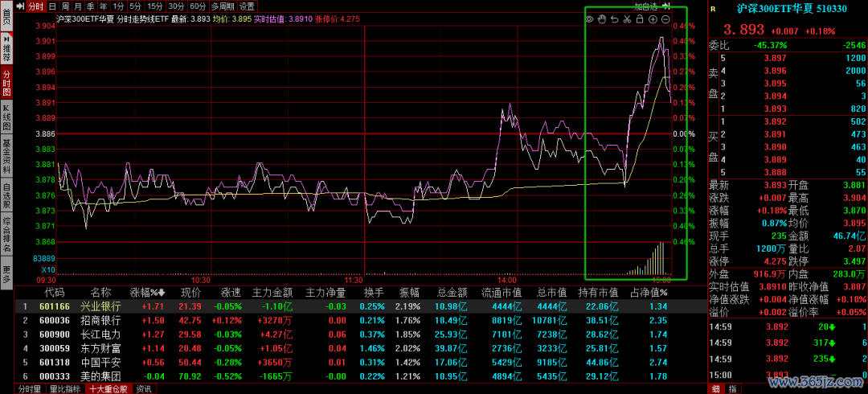Click the undo arrow icon on chart
868x394 pixels.
(615, 20)
